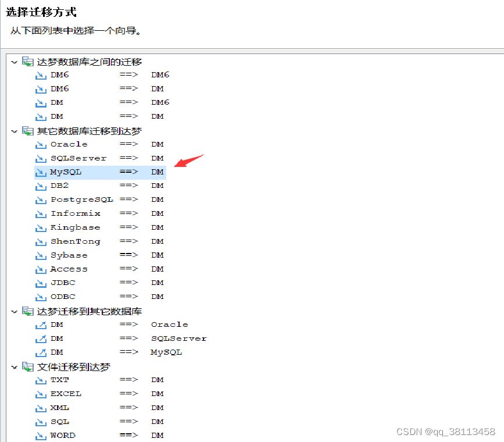Click the DM6 ==> DM6 import icon
Image resolution: width=504 pixels, height=442 pixels.
pyautogui.click(x=41, y=75)
